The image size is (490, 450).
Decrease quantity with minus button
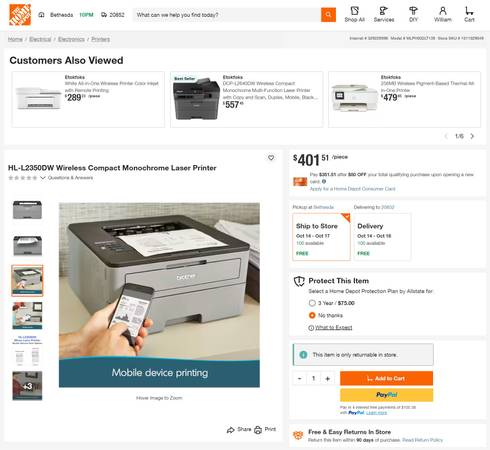point(299,378)
